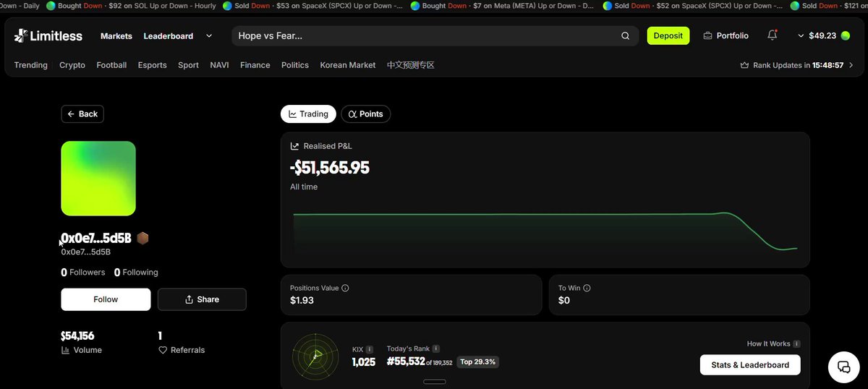The image size is (868, 389).
Task: Click the Share button
Action: click(202, 299)
